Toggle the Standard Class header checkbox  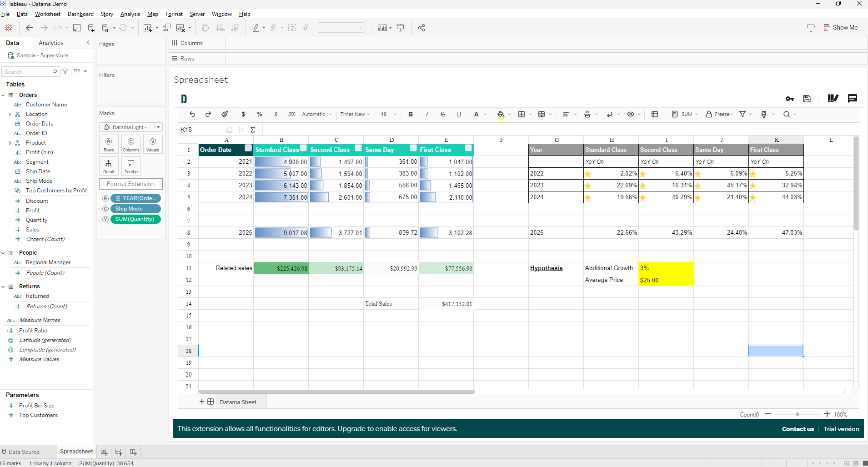[x=303, y=148]
